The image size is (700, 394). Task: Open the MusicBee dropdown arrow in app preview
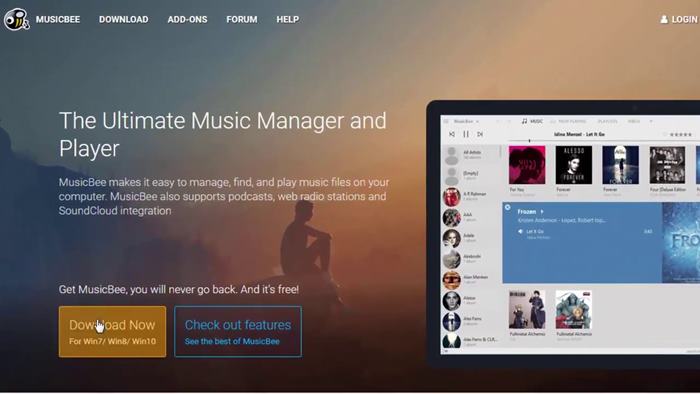point(477,121)
